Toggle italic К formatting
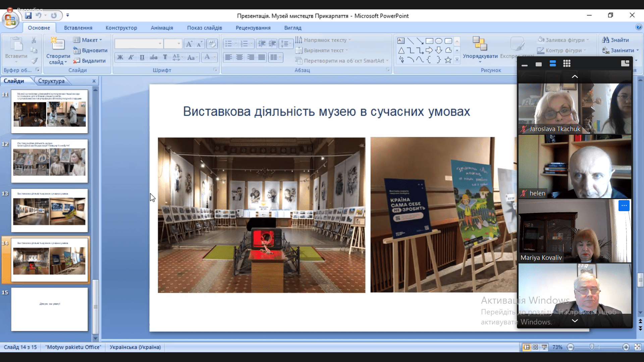644x362 pixels. 131,57
